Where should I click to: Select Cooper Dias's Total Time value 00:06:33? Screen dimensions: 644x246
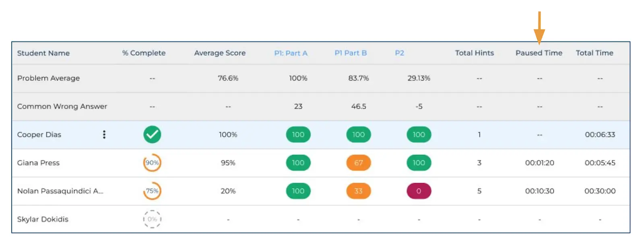600,134
